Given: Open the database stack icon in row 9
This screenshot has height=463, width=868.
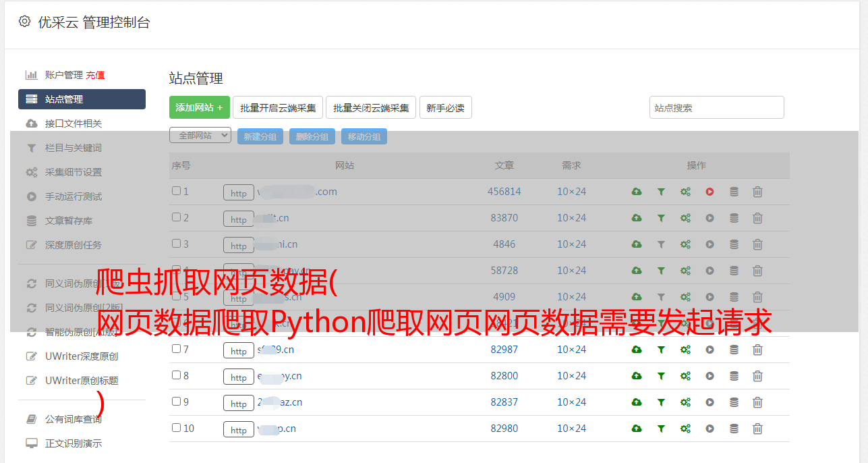Looking at the screenshot, I should click(734, 402).
